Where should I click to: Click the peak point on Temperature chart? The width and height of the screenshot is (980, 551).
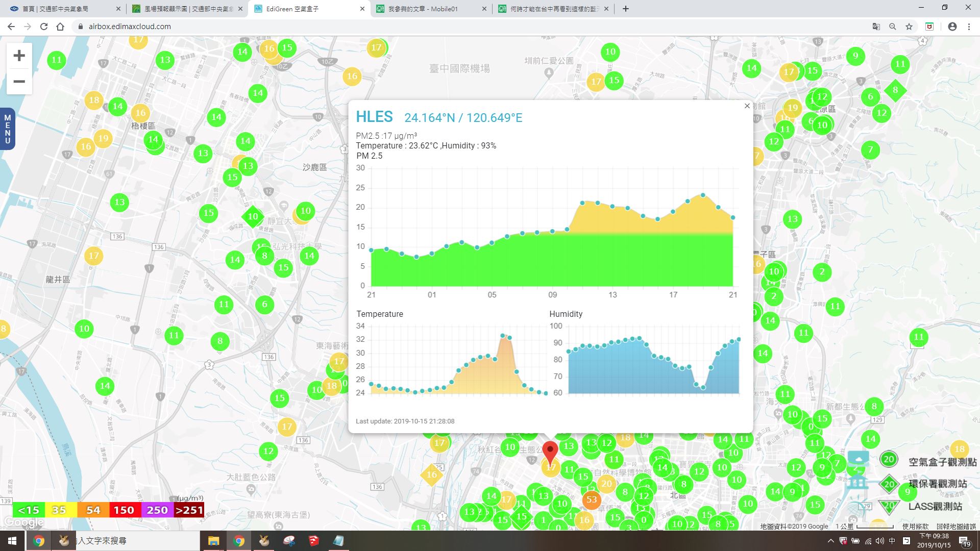tap(503, 336)
